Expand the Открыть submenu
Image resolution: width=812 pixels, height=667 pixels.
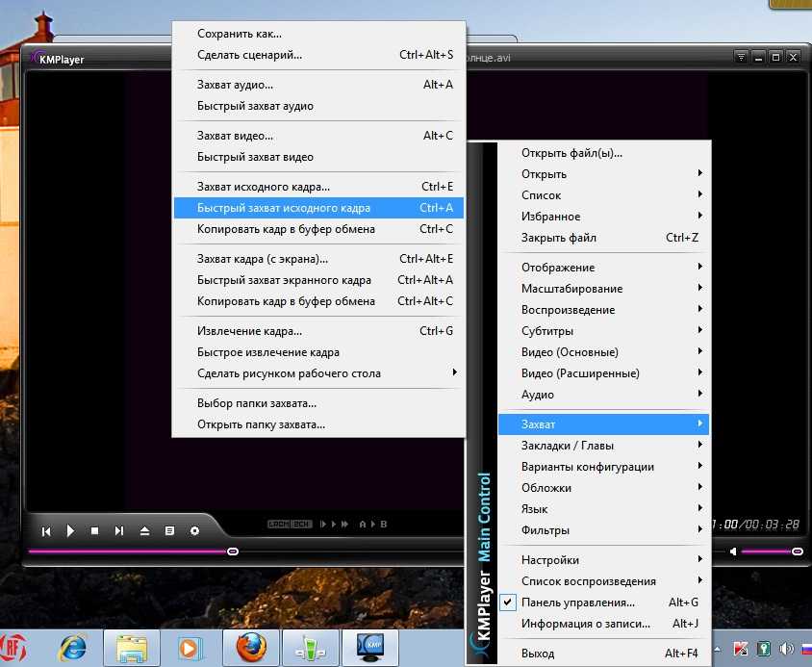pyautogui.click(x=604, y=174)
